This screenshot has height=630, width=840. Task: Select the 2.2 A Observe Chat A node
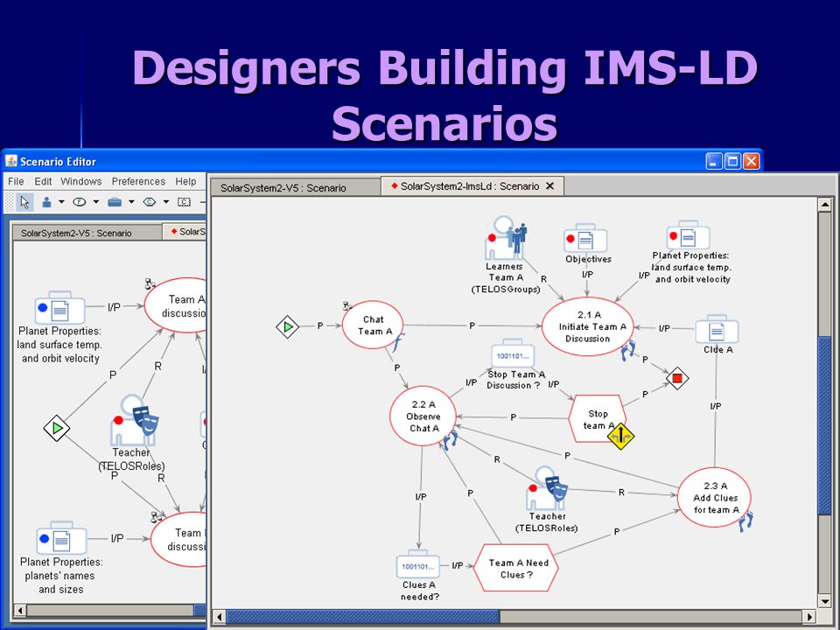point(423,416)
